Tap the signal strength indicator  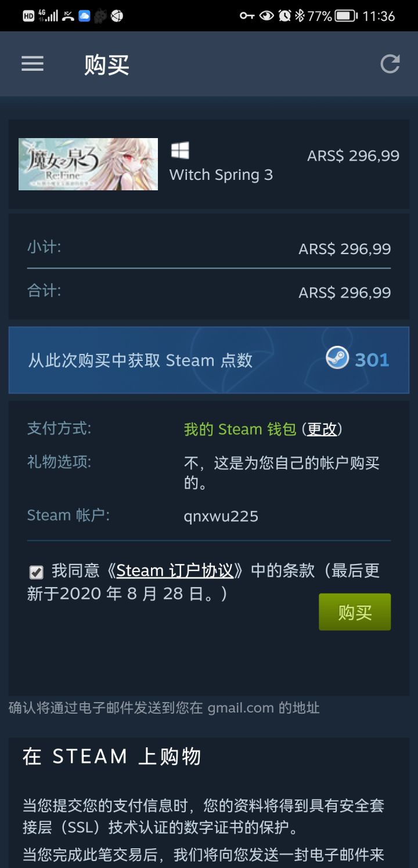pyautogui.click(x=48, y=16)
